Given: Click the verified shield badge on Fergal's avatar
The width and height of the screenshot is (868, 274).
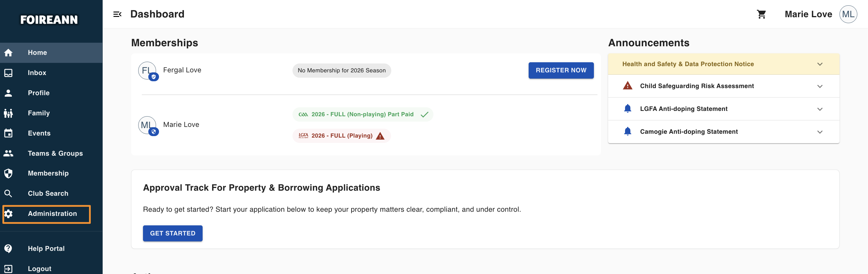Looking at the screenshot, I should coord(154,77).
